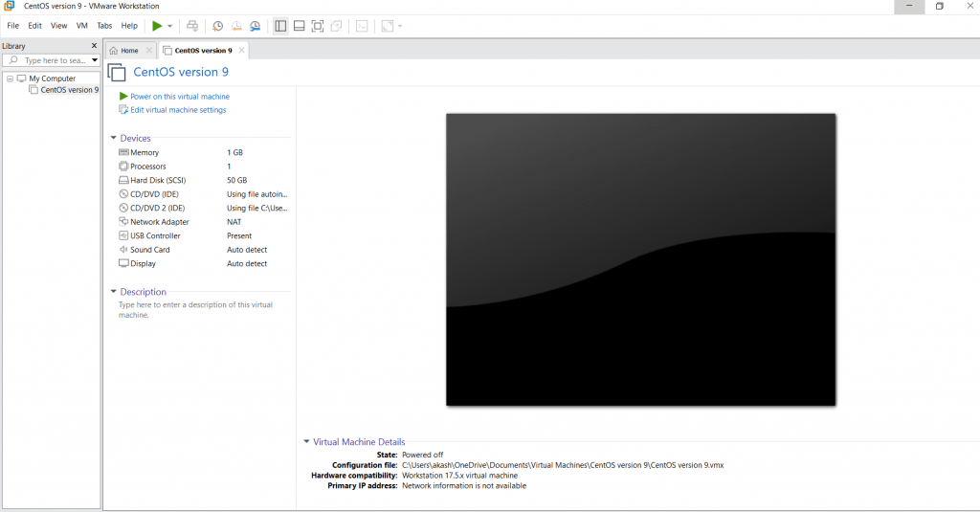This screenshot has height=512, width=980.
Task: Click the Network Adapter device icon
Action: pos(123,222)
